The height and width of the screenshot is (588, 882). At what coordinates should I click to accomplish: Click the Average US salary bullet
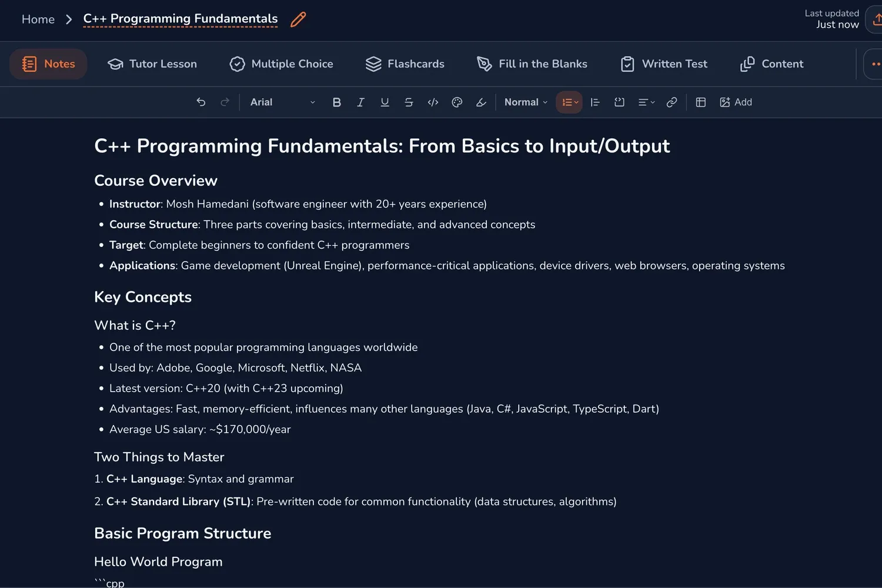tap(200, 430)
